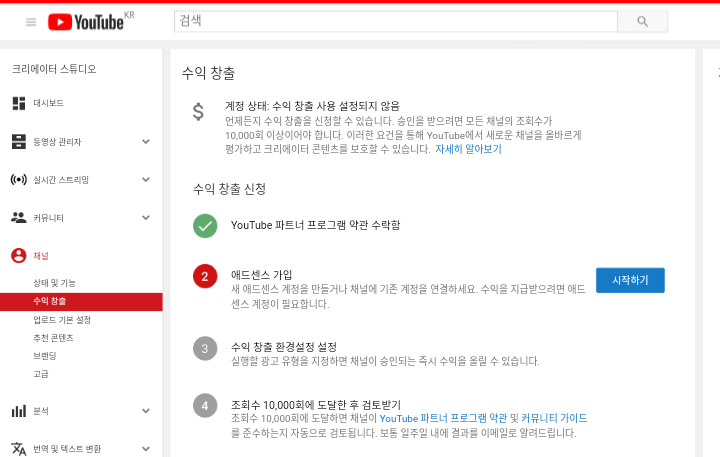
Task: Click the 분석 bar chart icon
Action: click(x=19, y=411)
